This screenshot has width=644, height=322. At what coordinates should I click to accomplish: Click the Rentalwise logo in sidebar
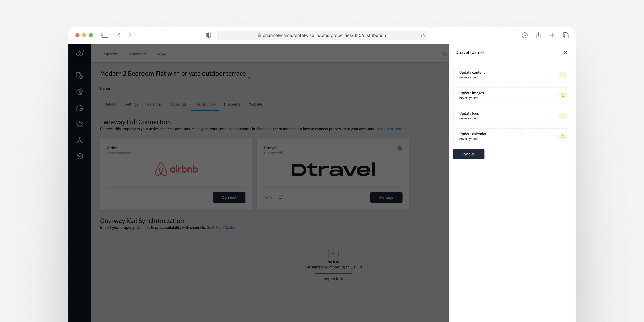80,53
